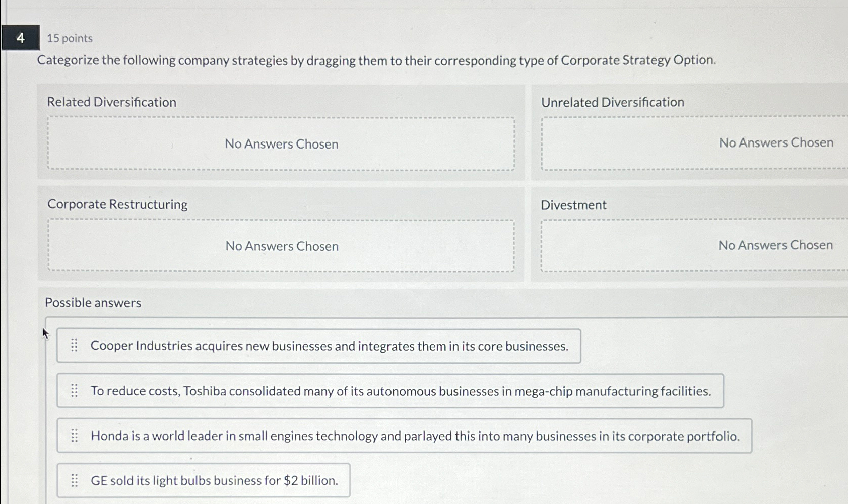
Task: Click drag handle on Toshiba answer
Action: click(74, 391)
